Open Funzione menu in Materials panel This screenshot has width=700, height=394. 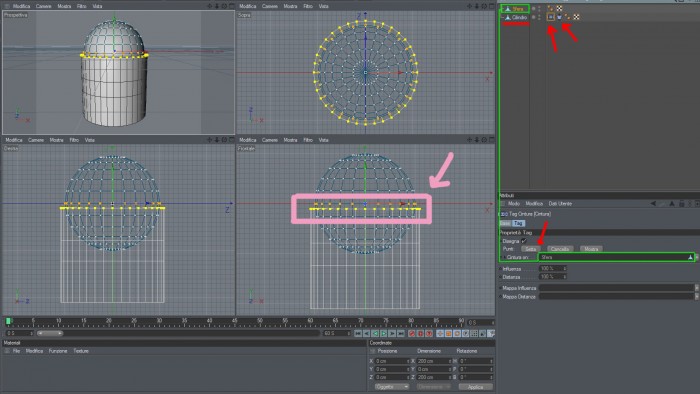[58, 351]
